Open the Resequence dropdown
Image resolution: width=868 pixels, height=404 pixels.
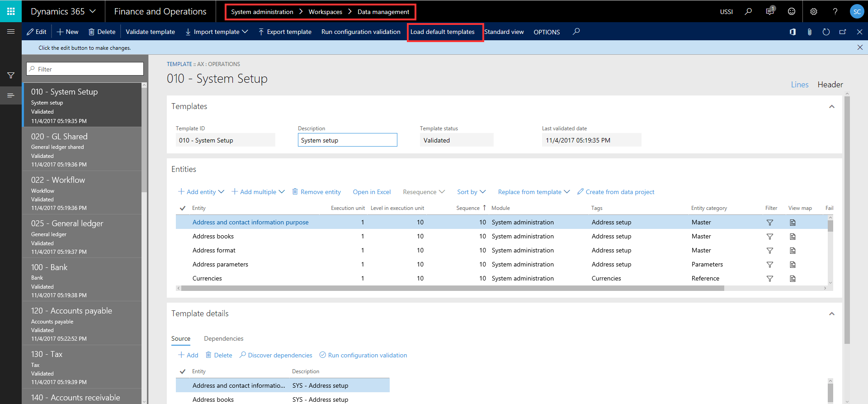pos(424,192)
